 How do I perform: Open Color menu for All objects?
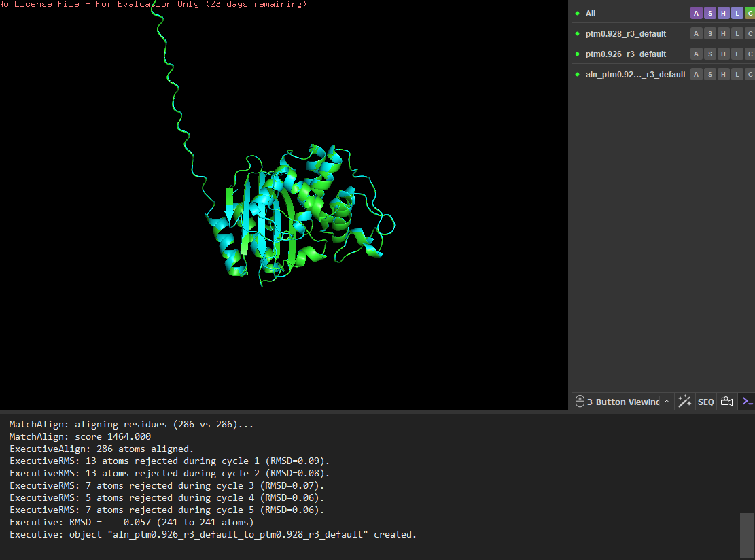[x=750, y=14]
